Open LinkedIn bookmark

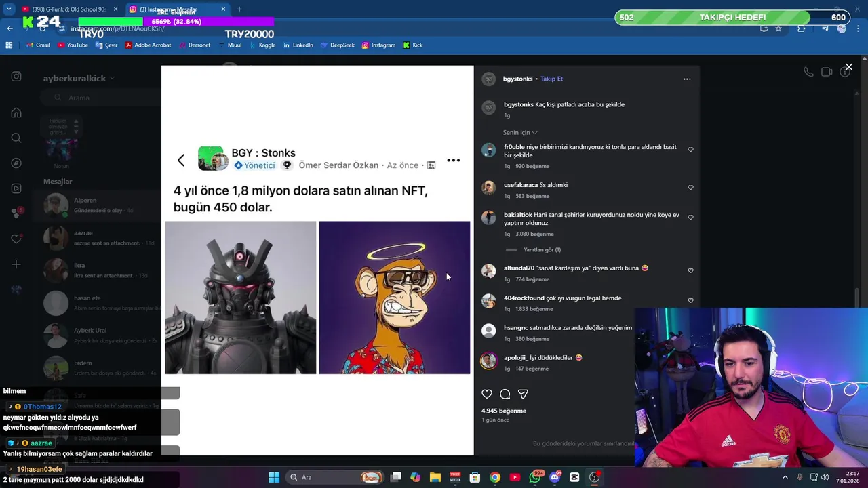coord(298,45)
